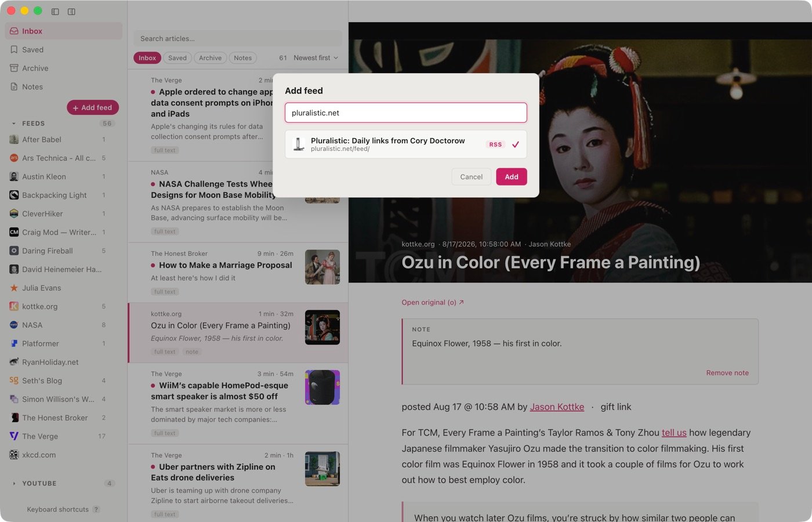Open the Uber Zipline article thumbnail
Viewport: 812px width, 522px height.
pos(322,469)
